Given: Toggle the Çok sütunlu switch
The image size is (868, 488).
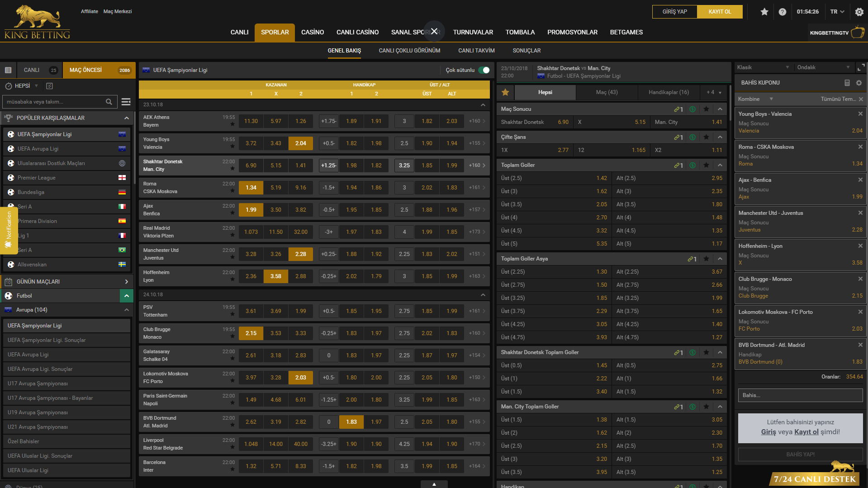Looking at the screenshot, I should [x=484, y=70].
